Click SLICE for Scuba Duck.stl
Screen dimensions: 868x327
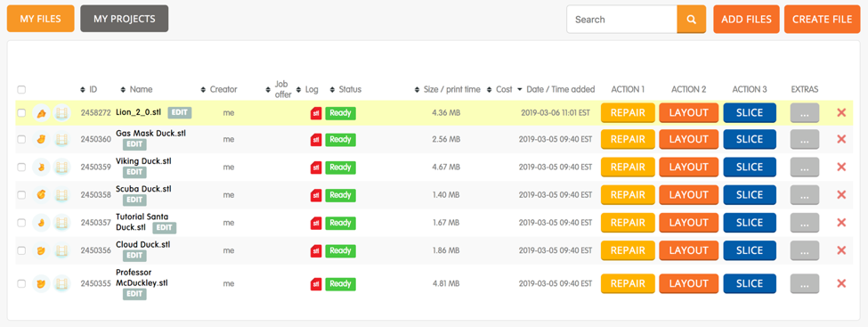coord(750,195)
